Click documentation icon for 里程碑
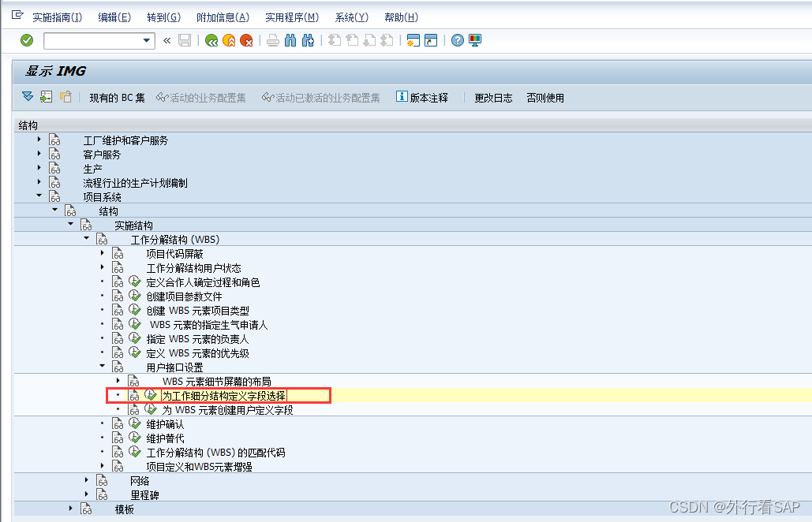This screenshot has width=812, height=522. coord(102,494)
